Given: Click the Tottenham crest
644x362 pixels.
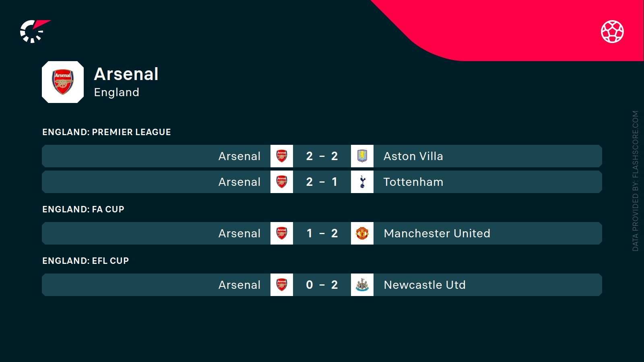Looking at the screenshot, I should tap(362, 182).
